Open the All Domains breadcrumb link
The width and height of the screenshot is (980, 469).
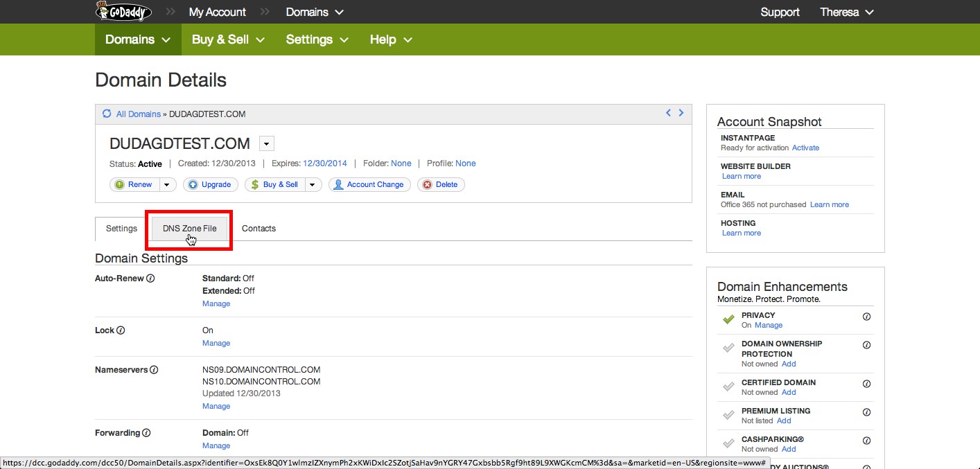point(139,114)
